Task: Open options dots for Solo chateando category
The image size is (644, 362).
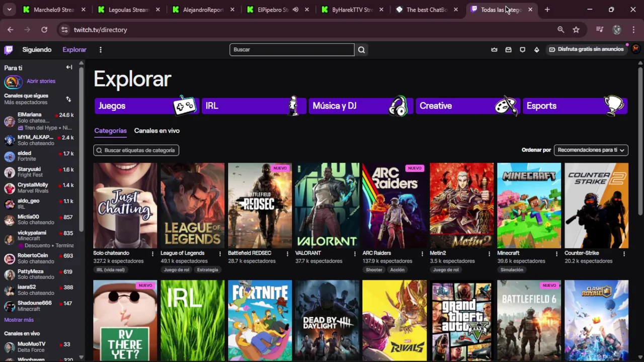Action: [152, 254]
